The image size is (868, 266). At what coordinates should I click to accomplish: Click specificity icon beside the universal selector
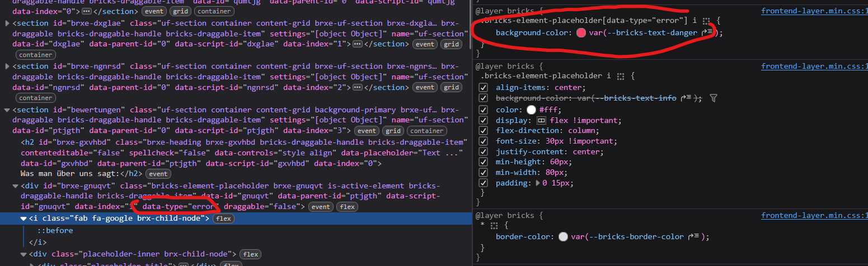(494, 225)
